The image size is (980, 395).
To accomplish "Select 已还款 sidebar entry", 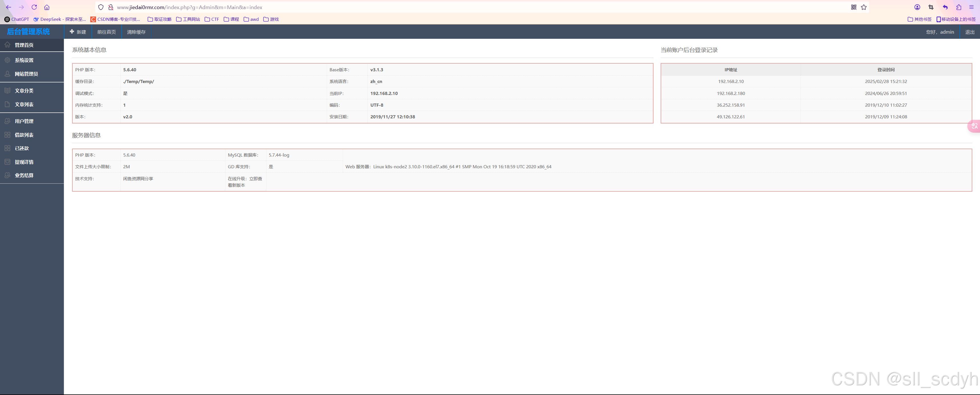I will coord(32,148).
